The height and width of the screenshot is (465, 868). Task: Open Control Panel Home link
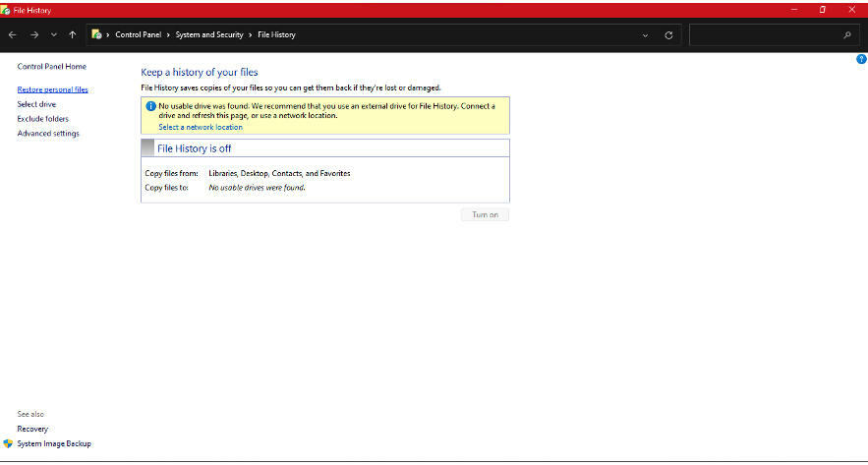tap(51, 67)
